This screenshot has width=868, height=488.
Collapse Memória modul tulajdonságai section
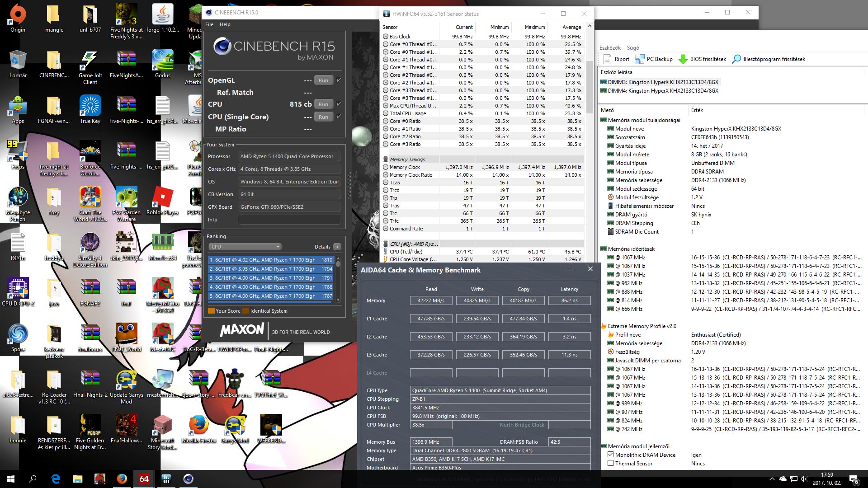click(x=603, y=120)
